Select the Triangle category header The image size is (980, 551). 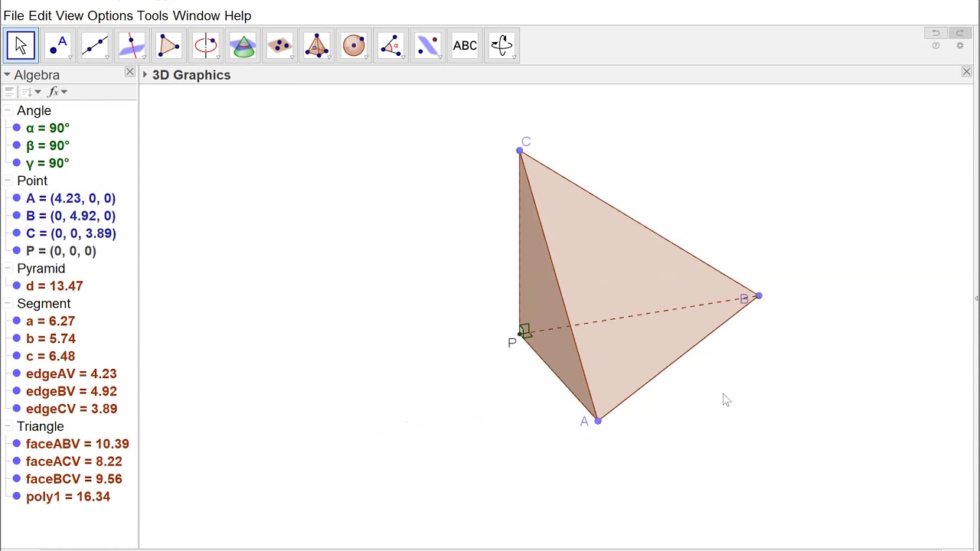click(x=41, y=426)
